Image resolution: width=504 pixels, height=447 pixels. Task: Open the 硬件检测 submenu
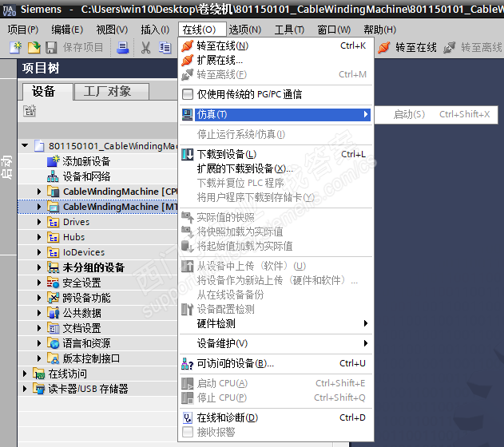276,323
